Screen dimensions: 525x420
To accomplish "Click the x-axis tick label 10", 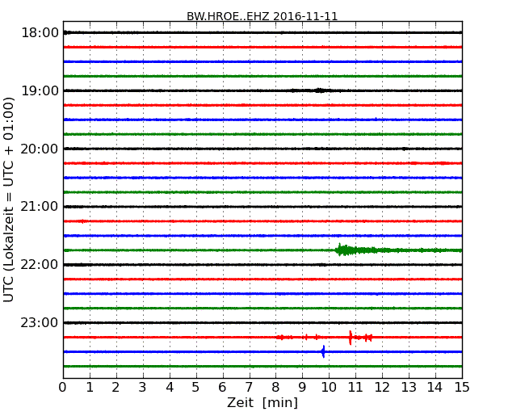I will click(x=329, y=387).
